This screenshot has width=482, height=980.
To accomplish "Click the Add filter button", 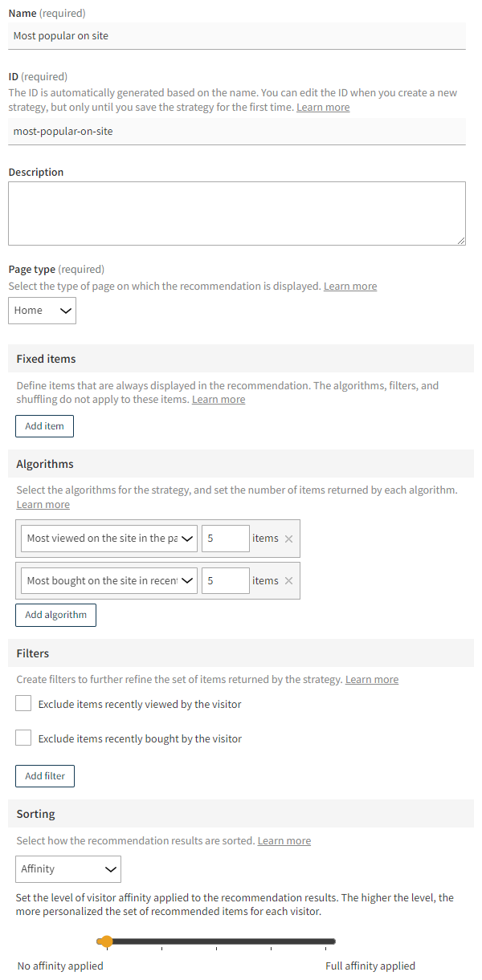I will [x=44, y=775].
